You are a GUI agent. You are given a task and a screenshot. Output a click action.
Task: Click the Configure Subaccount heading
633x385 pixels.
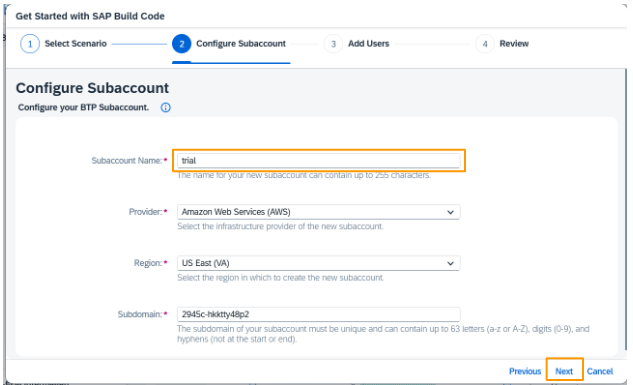click(x=92, y=88)
